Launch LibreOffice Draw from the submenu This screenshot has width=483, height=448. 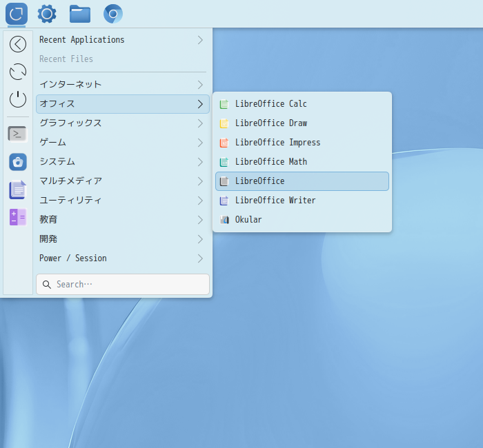[x=302, y=123]
